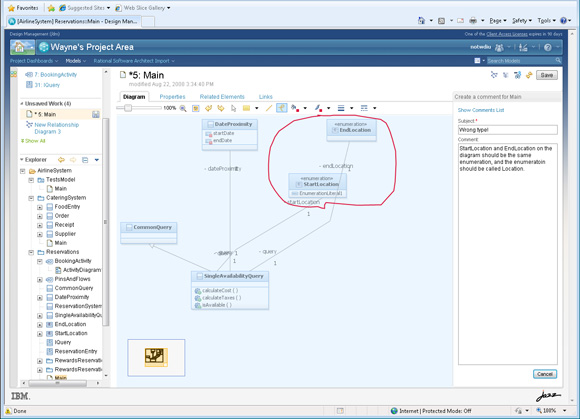Open the Project Dashboards menu

pos(34,61)
